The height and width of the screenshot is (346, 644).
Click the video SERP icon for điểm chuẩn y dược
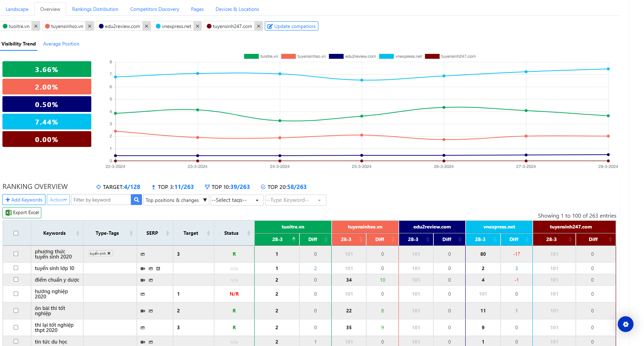[x=143, y=280]
